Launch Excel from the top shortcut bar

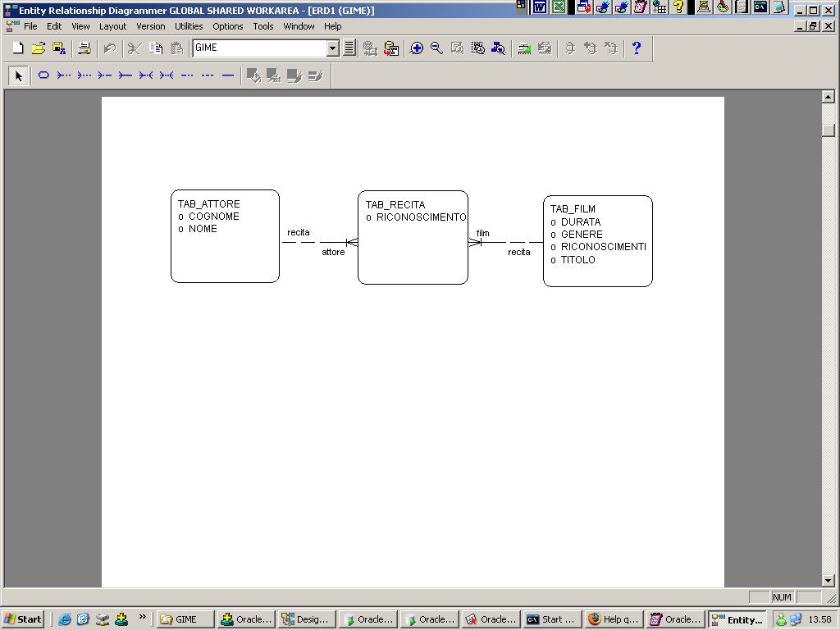click(559, 7)
